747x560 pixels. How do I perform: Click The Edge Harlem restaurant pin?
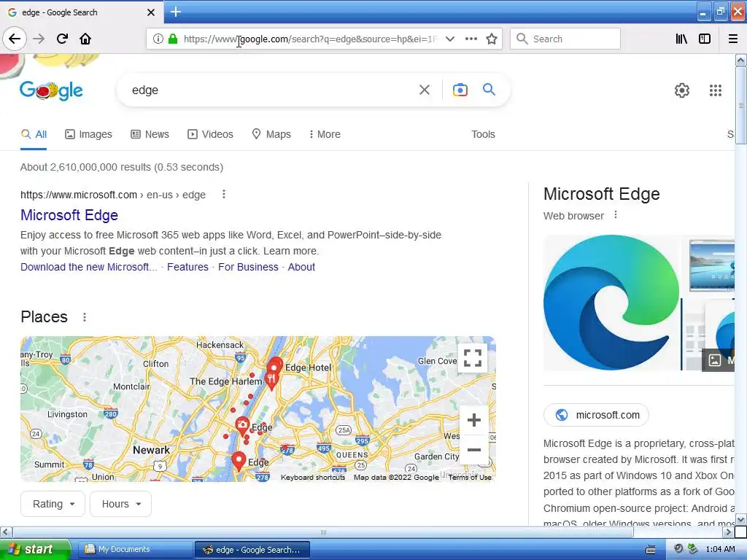[271, 381]
